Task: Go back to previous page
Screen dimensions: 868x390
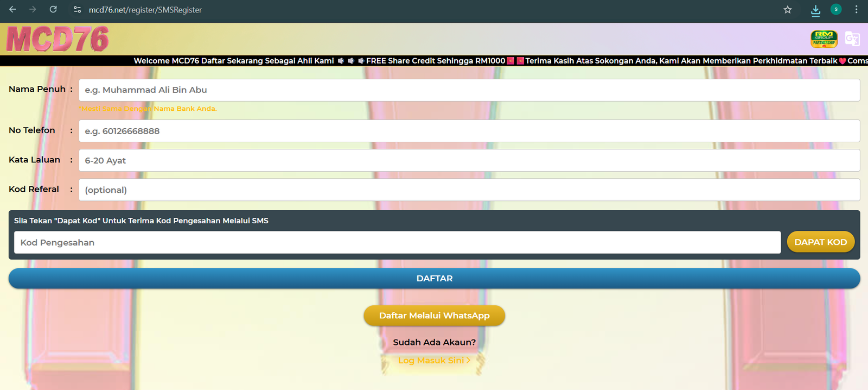Action: tap(12, 9)
